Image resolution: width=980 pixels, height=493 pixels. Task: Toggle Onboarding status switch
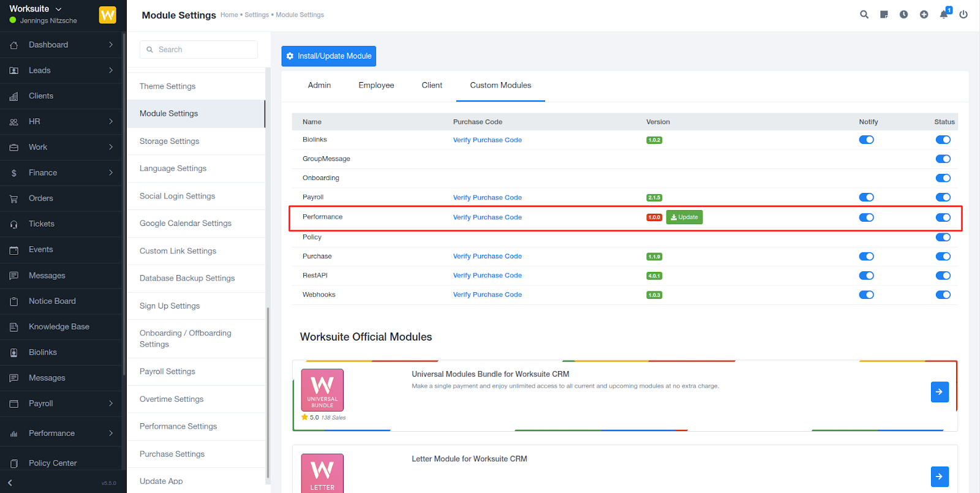click(943, 178)
